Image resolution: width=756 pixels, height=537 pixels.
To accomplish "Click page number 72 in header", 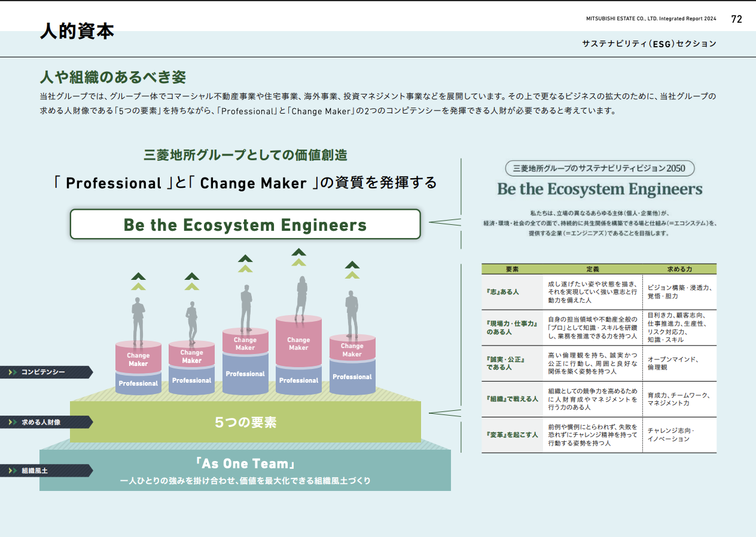I will pos(736,19).
